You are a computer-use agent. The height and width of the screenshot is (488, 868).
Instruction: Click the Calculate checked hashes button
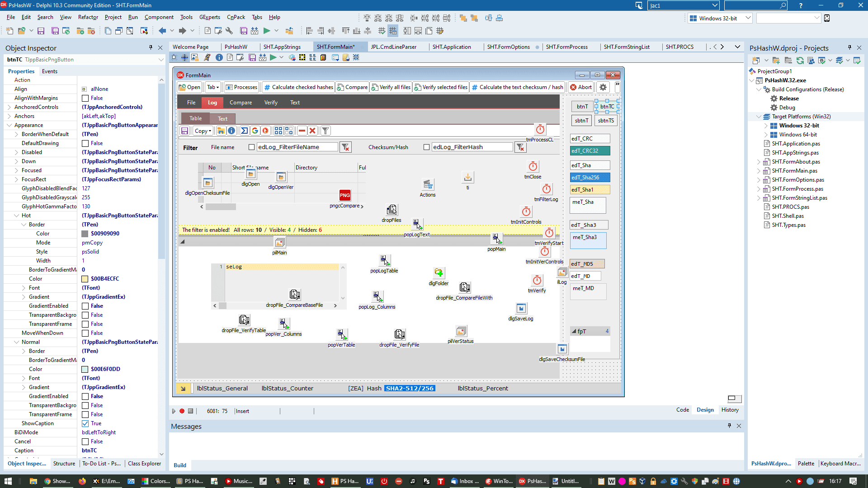[298, 87]
